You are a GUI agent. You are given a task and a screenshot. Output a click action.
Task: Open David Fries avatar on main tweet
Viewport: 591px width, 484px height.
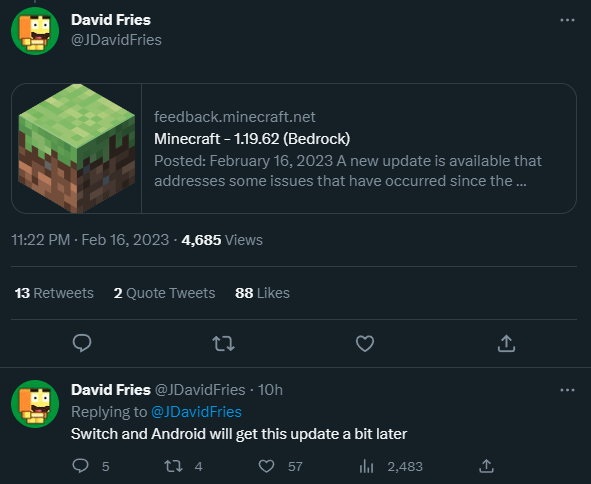point(35,31)
